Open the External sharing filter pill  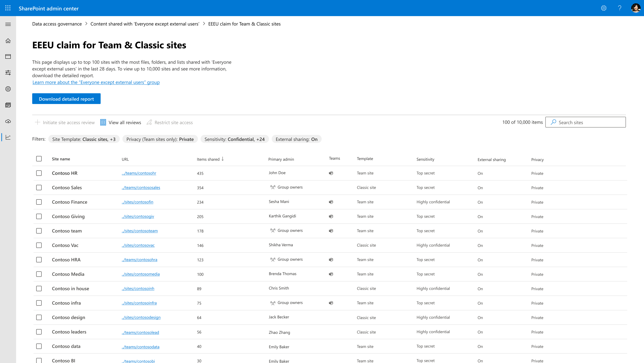tap(297, 139)
